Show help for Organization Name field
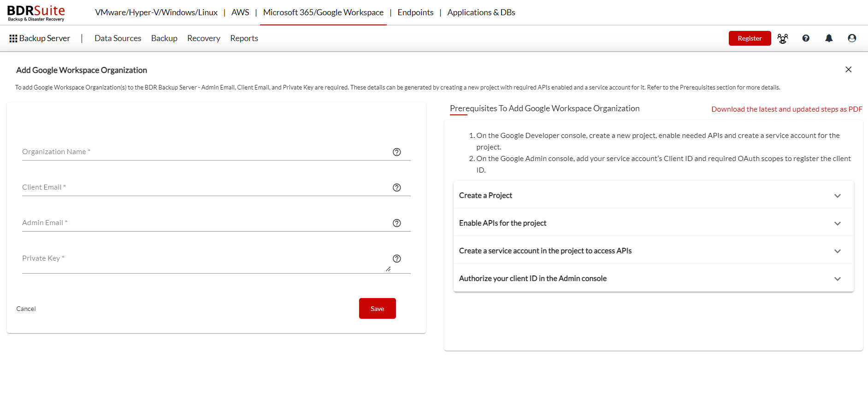Viewport: 868px width, 412px height. (397, 152)
